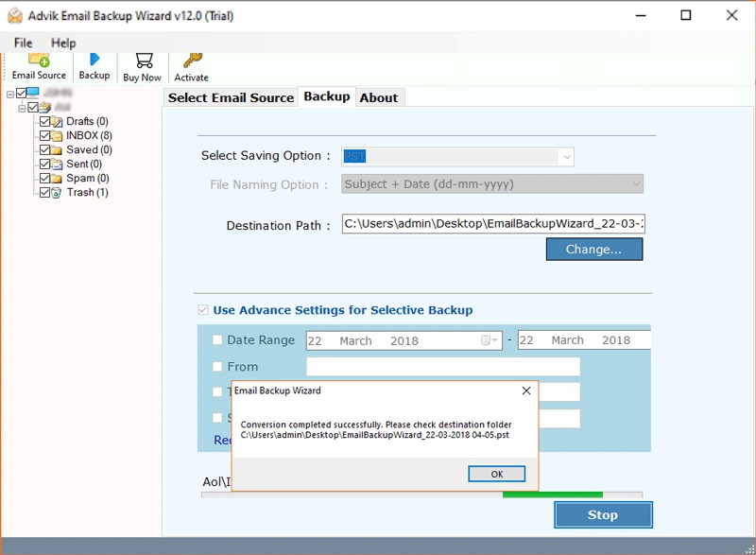Click the Saved folder icon
Screen dimensions: 756x555
pos(57,150)
